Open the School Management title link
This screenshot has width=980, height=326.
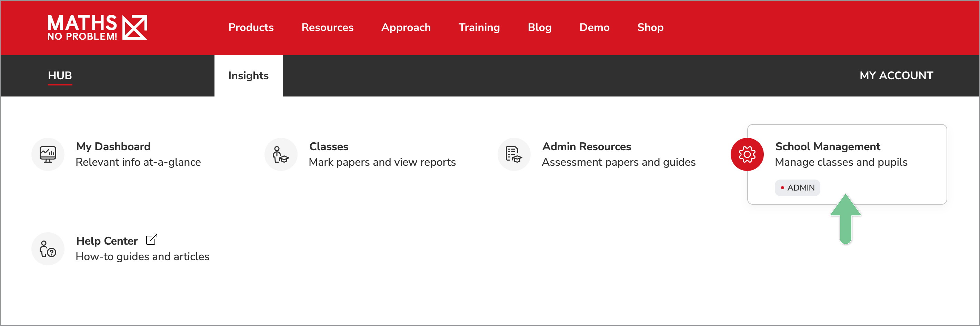tap(828, 146)
